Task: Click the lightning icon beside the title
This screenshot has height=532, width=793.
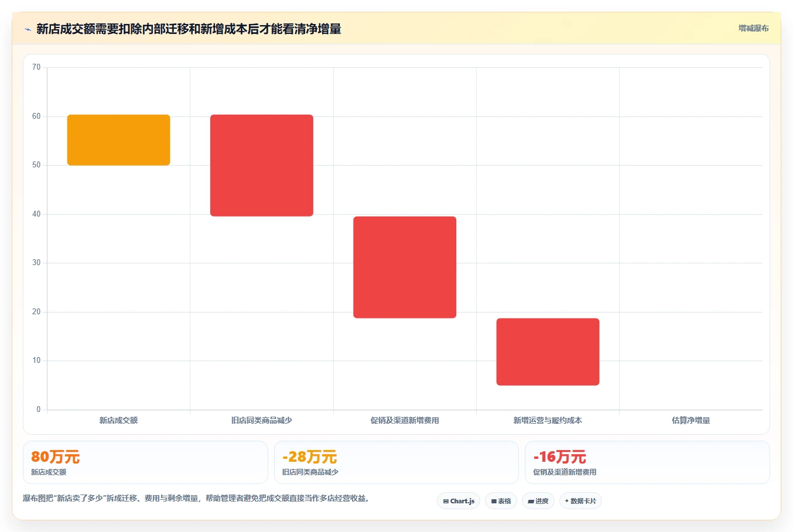Action: click(28, 29)
